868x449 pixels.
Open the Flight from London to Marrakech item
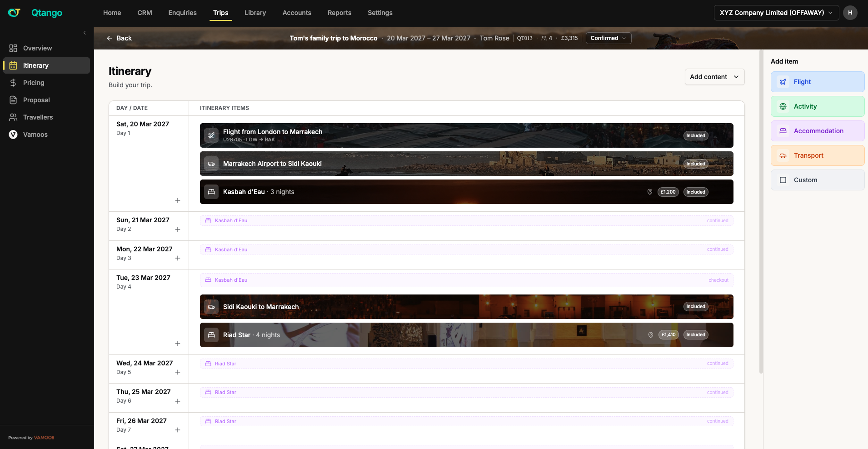click(x=467, y=135)
